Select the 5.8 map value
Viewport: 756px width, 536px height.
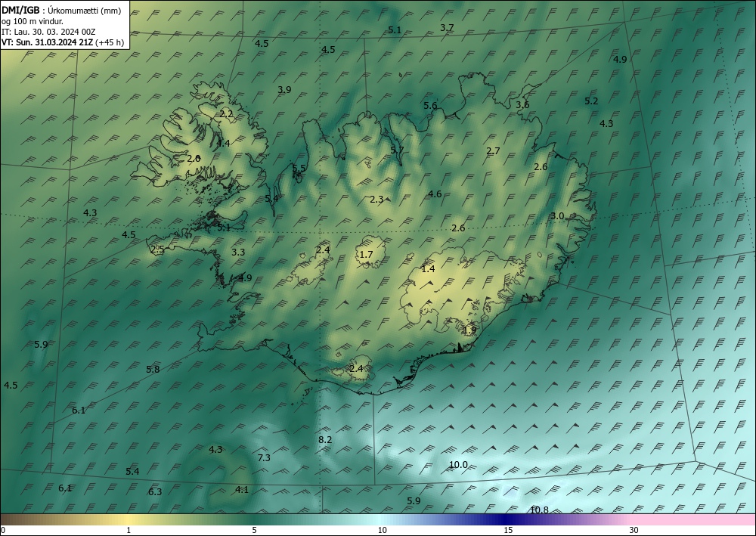[x=153, y=369]
